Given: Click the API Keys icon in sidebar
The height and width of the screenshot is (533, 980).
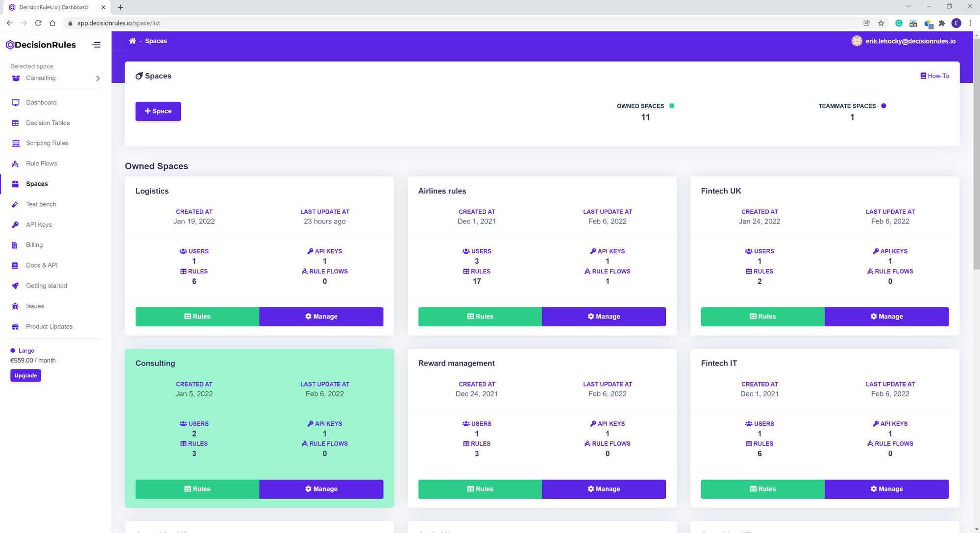Looking at the screenshot, I should [15, 224].
